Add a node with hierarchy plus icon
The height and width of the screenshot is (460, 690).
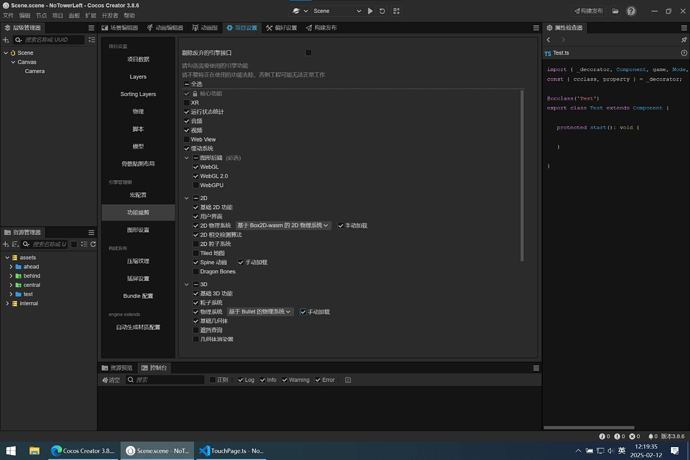click(6, 40)
